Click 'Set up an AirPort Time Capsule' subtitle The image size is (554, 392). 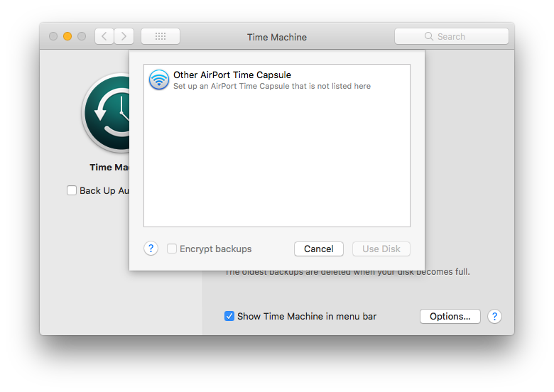(272, 86)
